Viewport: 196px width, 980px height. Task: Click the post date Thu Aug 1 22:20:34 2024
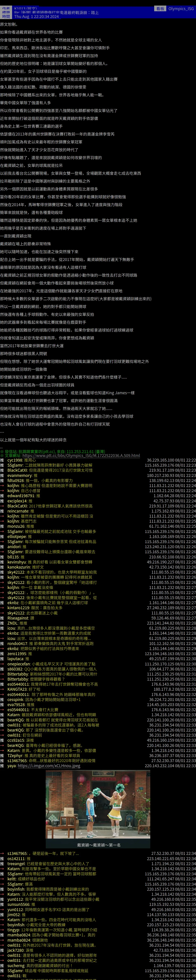click(x=37, y=17)
